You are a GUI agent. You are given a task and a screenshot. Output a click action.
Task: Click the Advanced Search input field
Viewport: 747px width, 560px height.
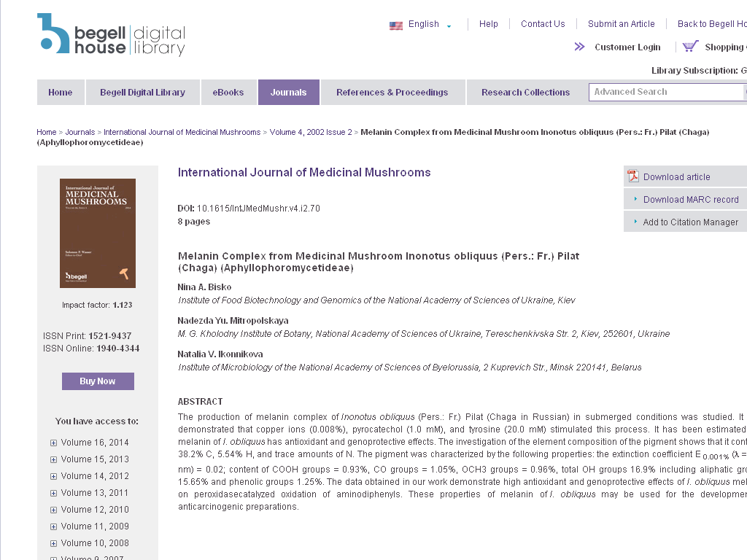point(667,92)
